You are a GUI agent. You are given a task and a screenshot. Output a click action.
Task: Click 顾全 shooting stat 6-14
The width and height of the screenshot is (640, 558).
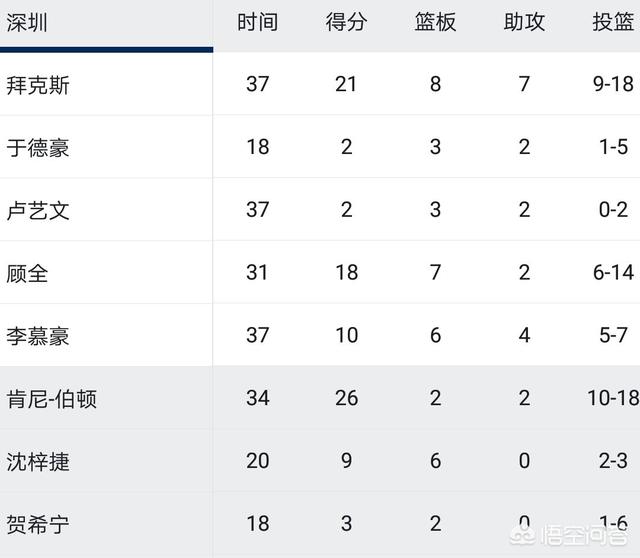coord(613,273)
